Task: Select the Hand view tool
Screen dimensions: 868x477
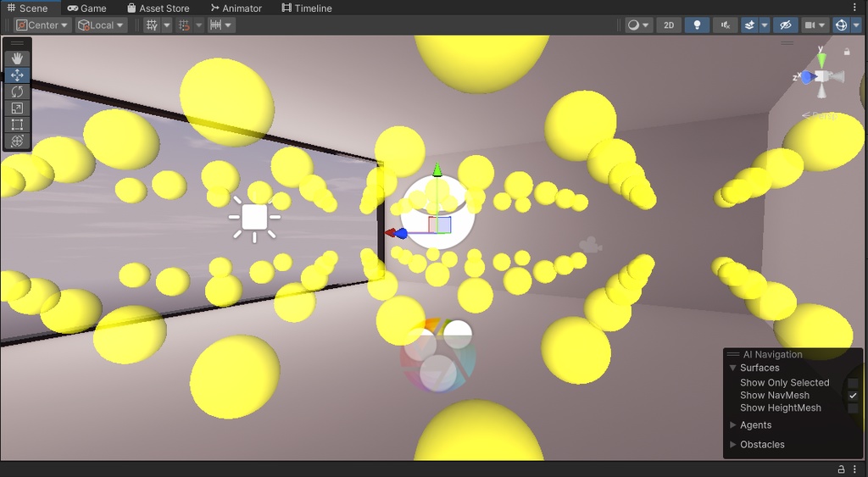Action: coord(17,58)
